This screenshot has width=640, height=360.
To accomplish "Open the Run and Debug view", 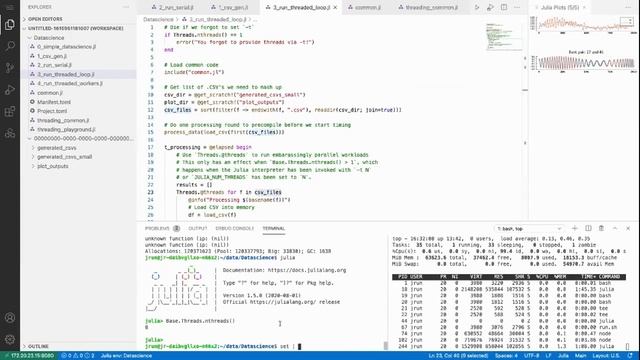I will click(10, 89).
